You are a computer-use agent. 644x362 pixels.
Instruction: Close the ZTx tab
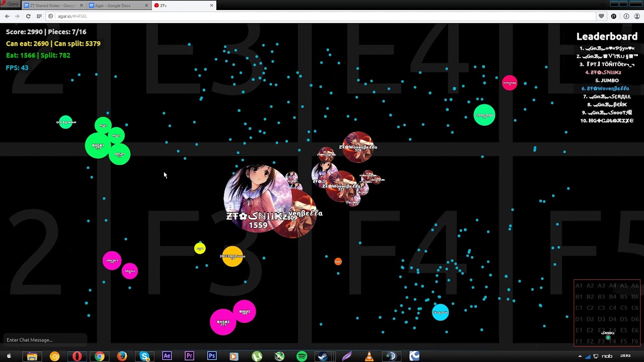[x=212, y=6]
